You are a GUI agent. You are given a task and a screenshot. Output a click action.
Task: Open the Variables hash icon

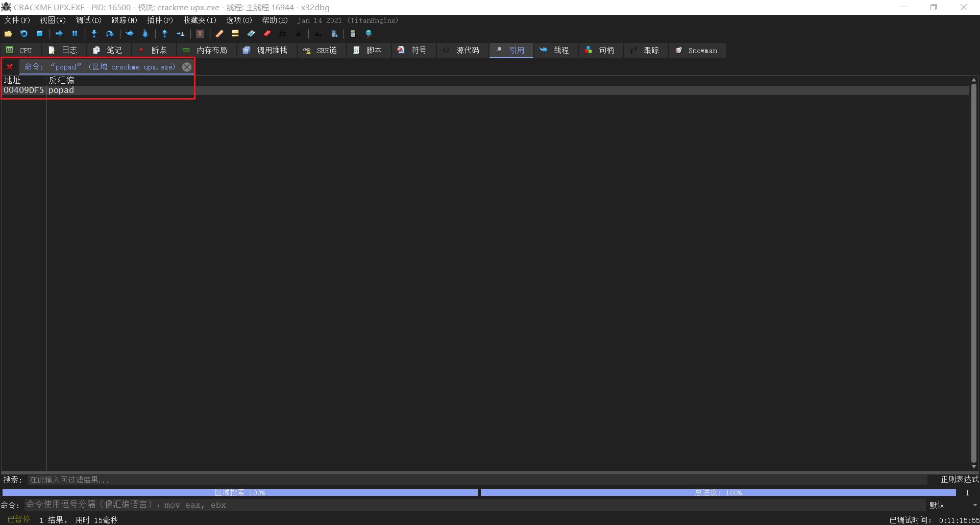tap(299, 34)
